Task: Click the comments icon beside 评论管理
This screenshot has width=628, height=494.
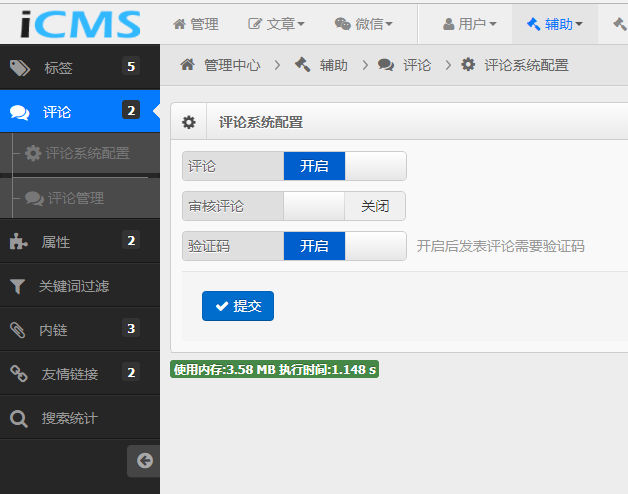Action: click(34, 198)
